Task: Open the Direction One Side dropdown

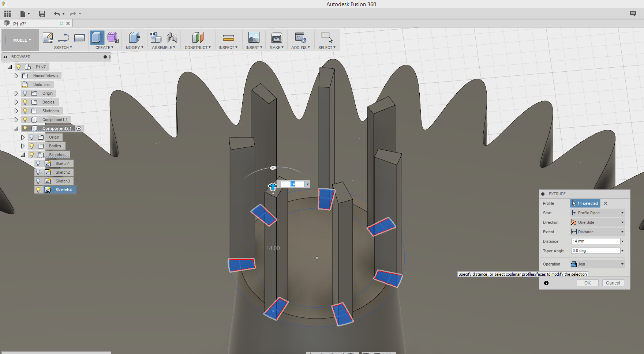Action: pos(598,222)
